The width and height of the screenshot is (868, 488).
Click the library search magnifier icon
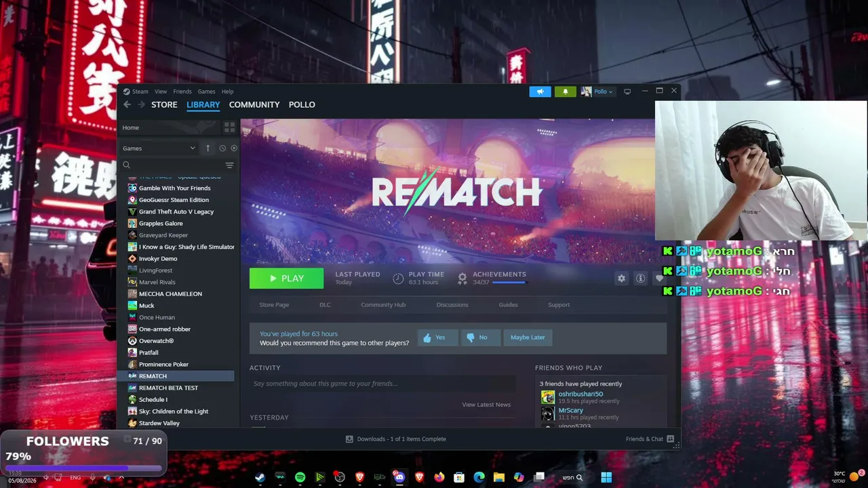pos(126,165)
